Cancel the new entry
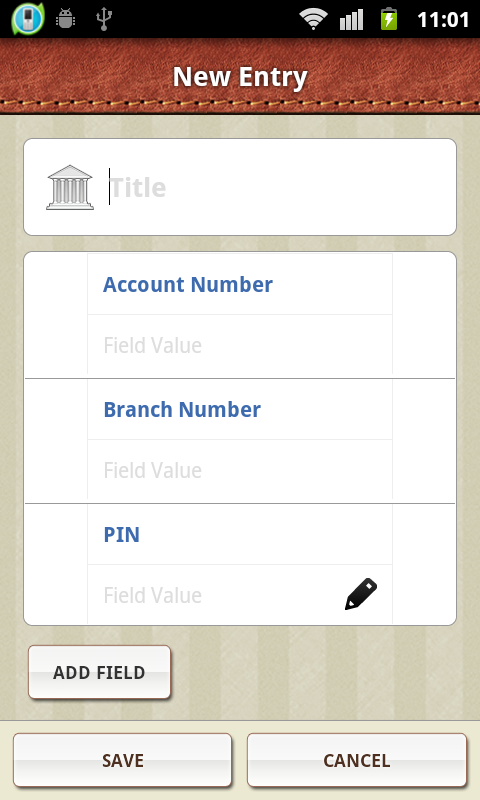This screenshot has width=480, height=800. pyautogui.click(x=357, y=760)
